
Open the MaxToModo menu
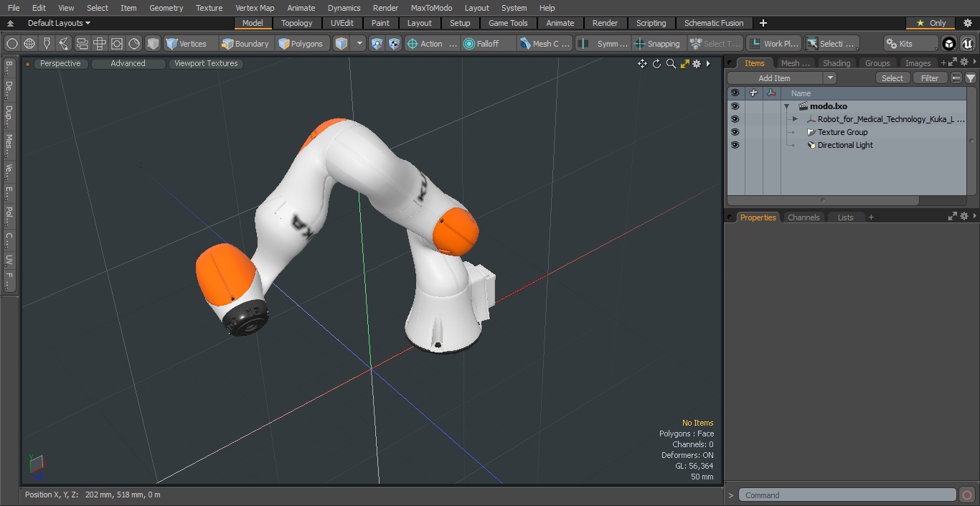(x=431, y=8)
